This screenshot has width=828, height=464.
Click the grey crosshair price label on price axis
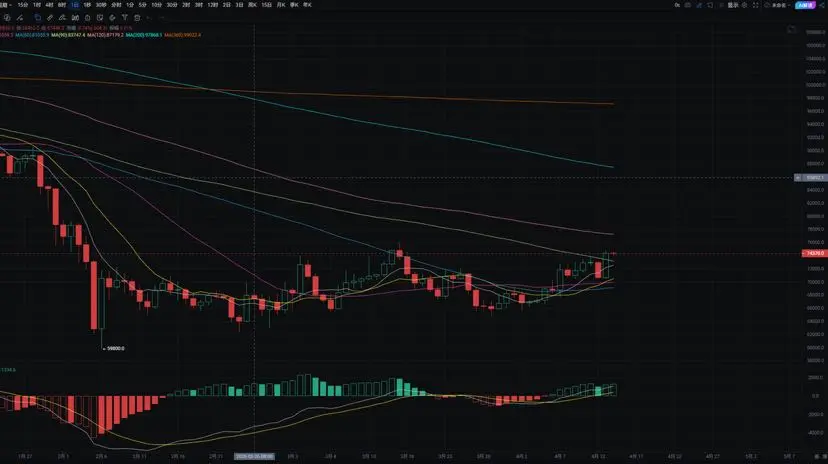(811, 178)
